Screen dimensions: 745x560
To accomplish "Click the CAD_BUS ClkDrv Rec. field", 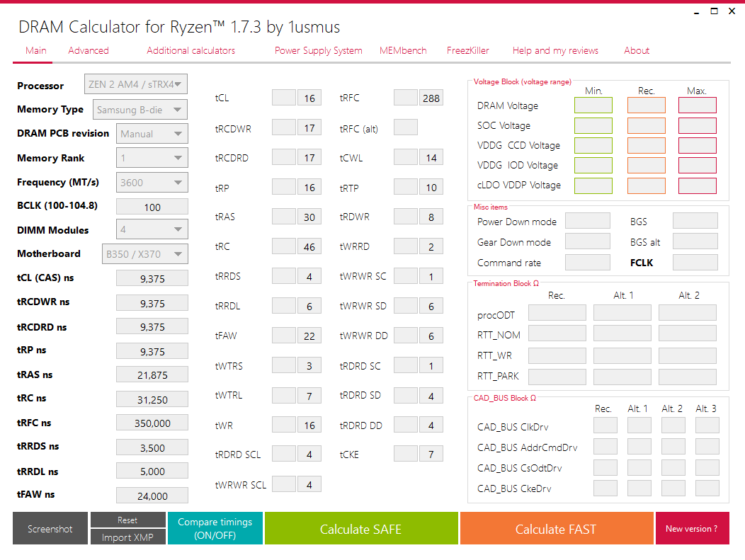I will tap(605, 425).
